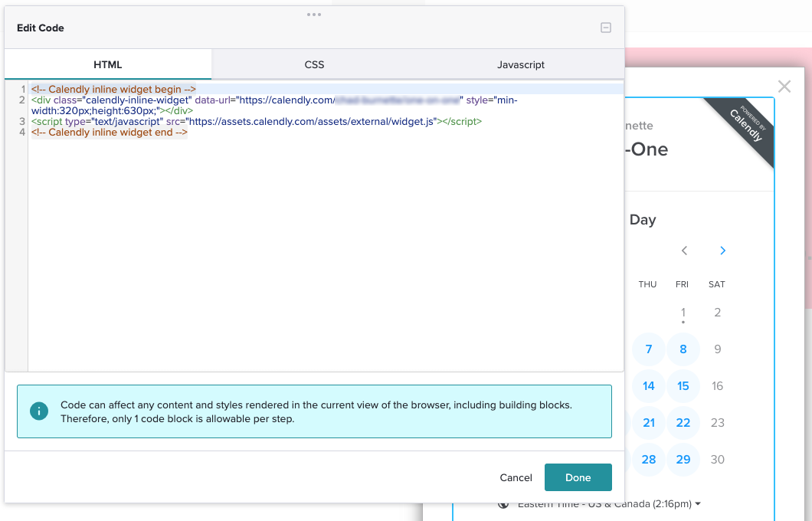Click the div class 'calendly-inline-widget' code line
Viewport: 812px width, 521px height.
[x=274, y=105]
